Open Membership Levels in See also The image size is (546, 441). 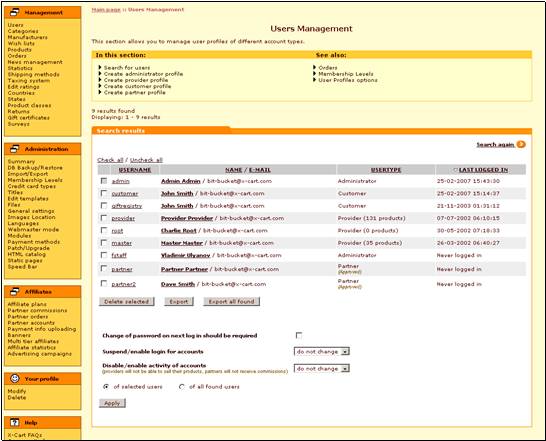tap(346, 74)
